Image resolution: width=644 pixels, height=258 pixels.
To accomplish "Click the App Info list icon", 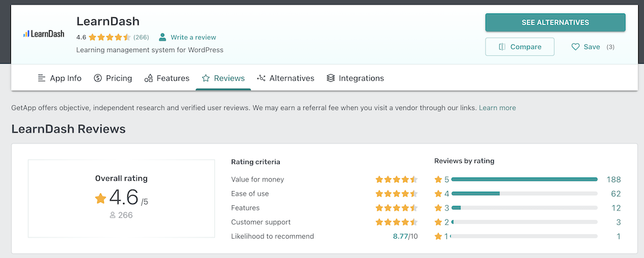I will point(42,78).
